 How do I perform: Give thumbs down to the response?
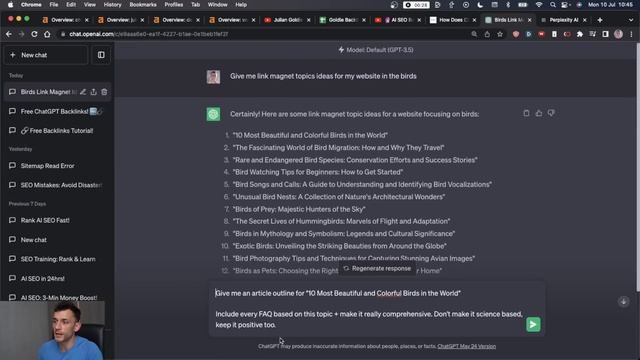click(x=551, y=113)
